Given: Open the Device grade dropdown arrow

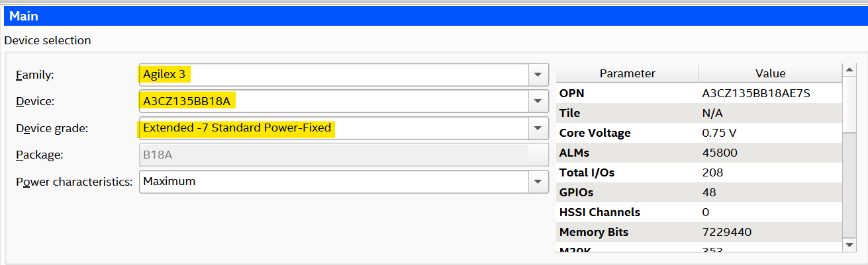Looking at the screenshot, I should [538, 128].
